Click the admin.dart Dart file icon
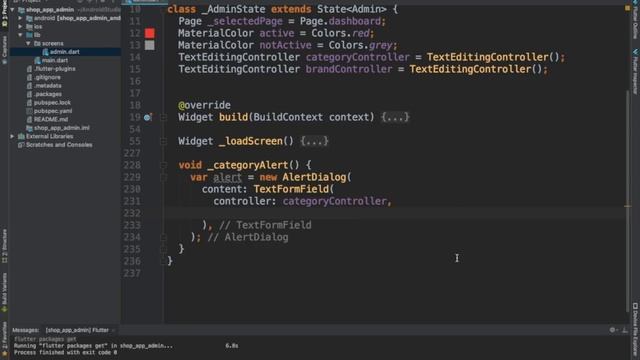Image resolution: width=640 pixels, height=360 pixels. pos(45,52)
